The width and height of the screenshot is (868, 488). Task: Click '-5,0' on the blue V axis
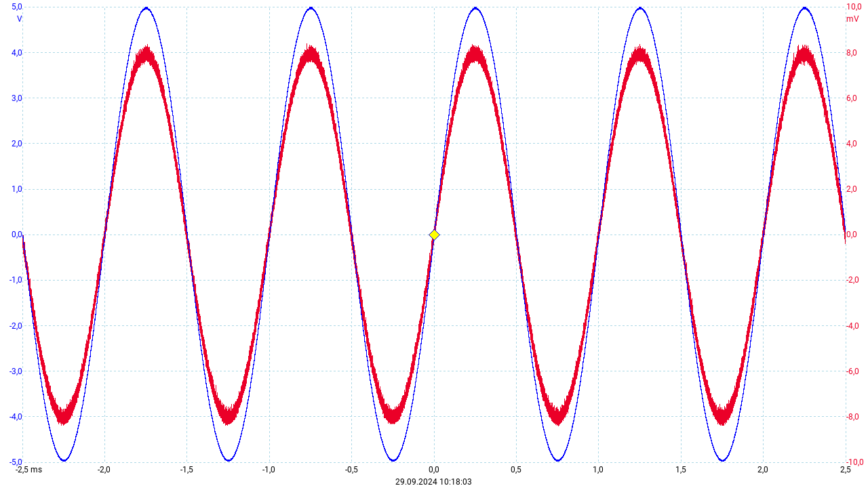[x=16, y=462]
